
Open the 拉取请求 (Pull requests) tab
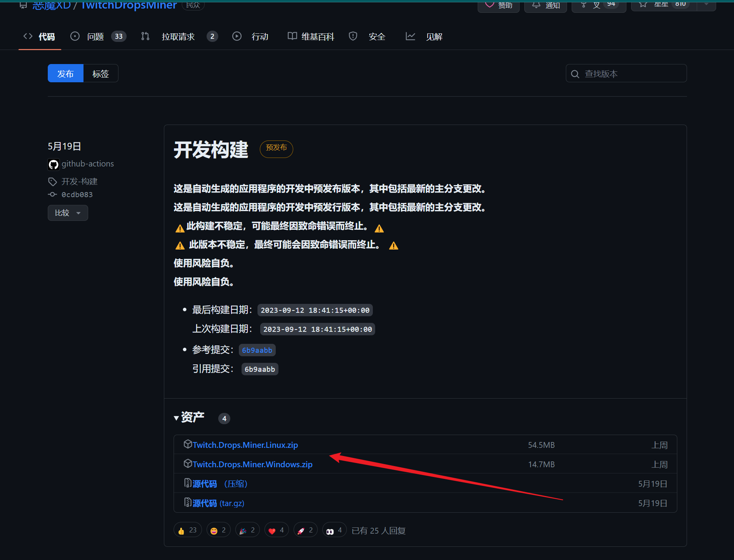179,36
